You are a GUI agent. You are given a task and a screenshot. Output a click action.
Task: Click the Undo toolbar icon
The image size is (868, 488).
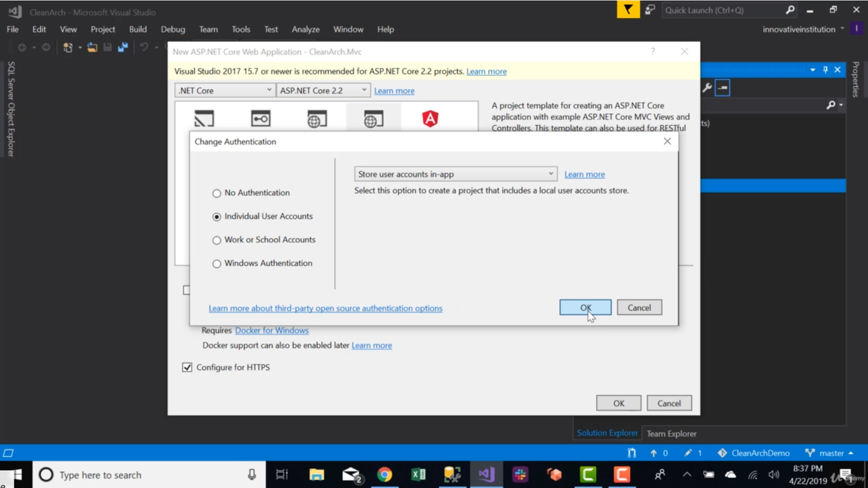(x=144, y=48)
